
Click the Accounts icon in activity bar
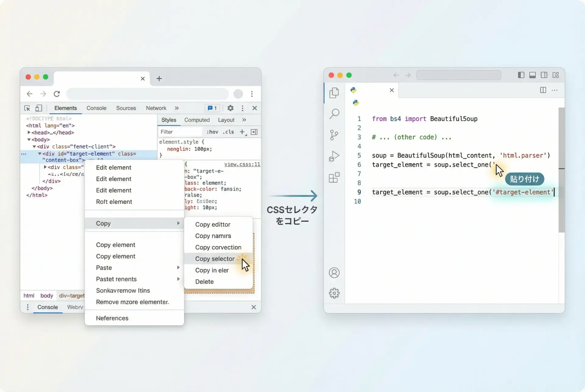(334, 273)
